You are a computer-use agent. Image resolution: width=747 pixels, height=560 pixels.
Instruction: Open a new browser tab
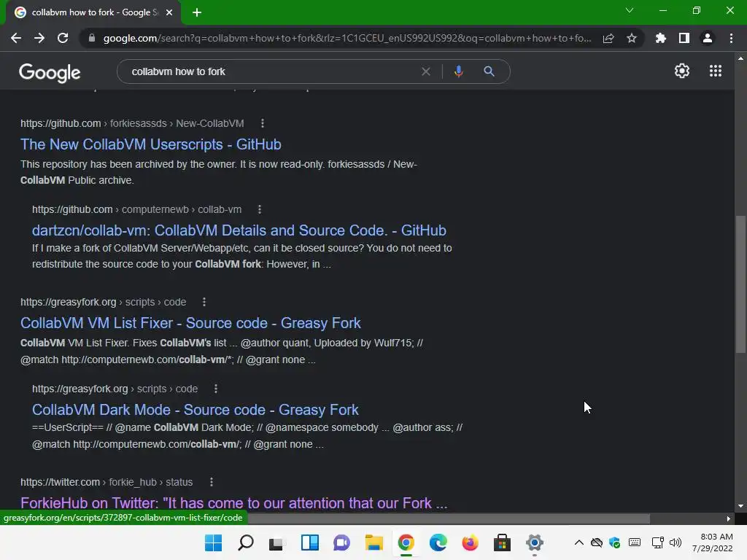(x=197, y=12)
